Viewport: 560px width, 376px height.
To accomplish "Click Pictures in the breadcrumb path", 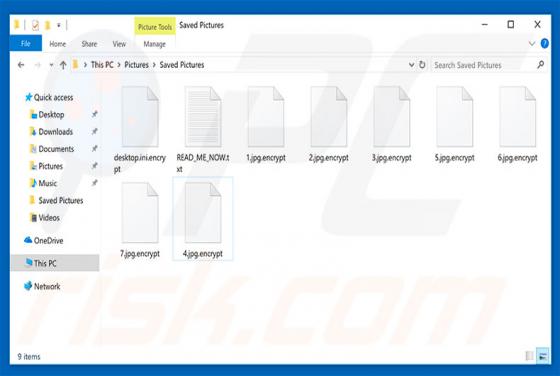I will (x=136, y=65).
